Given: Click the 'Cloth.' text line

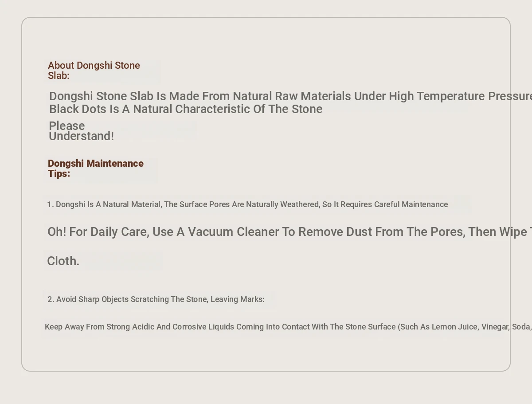Looking at the screenshot, I should click(63, 261).
